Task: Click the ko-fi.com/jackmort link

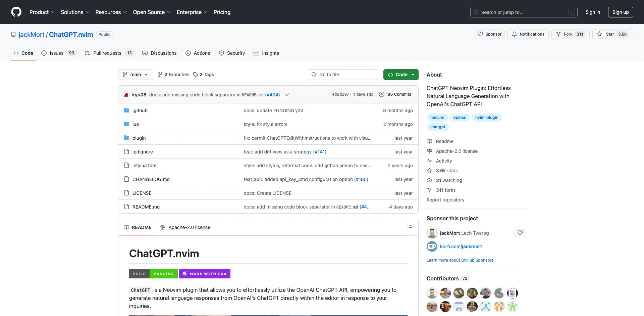Action: click(461, 246)
